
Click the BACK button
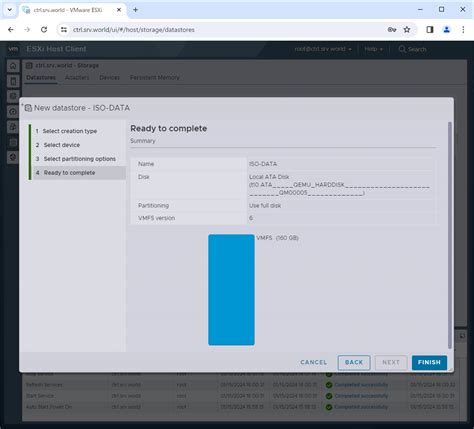tap(354, 362)
